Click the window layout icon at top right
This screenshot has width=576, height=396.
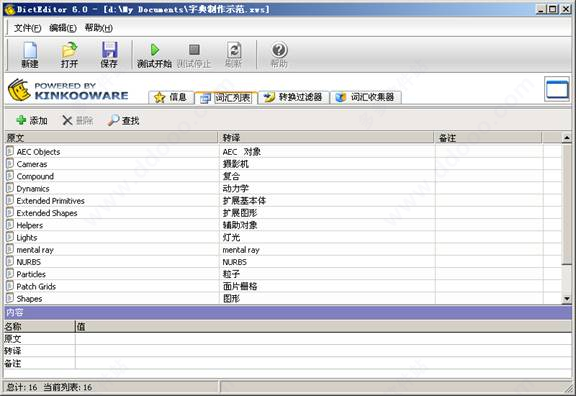[x=557, y=89]
